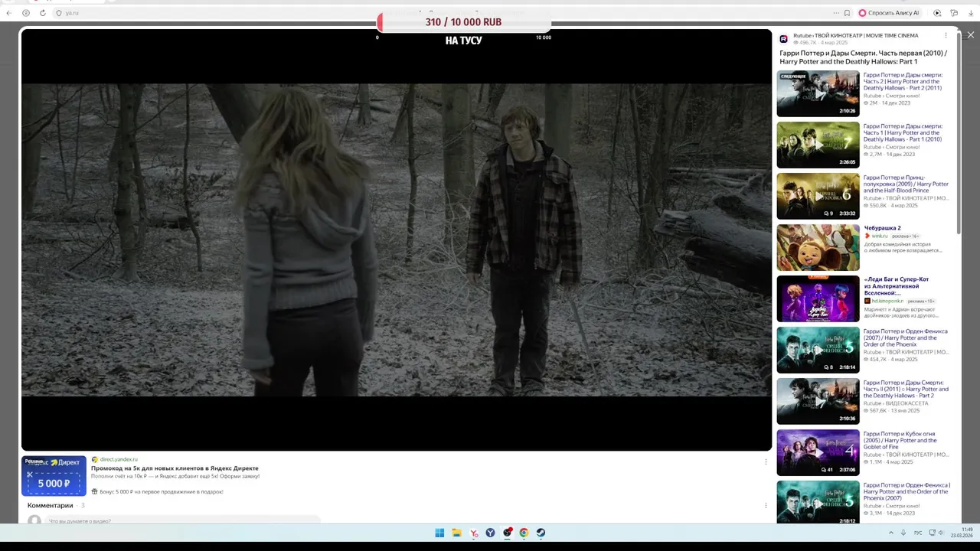This screenshot has width=980, height=551.
Task: Click the hd.kinopoisk.ru source label
Action: coord(887,302)
